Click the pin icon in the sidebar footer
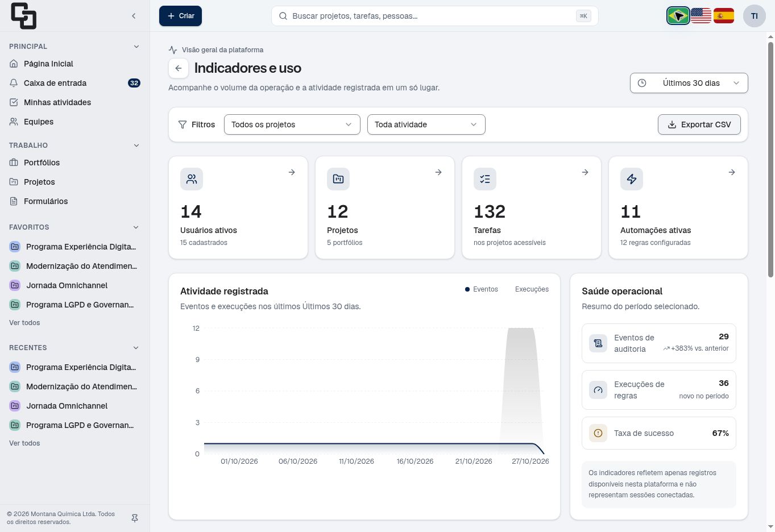This screenshot has width=775, height=532. tap(135, 518)
